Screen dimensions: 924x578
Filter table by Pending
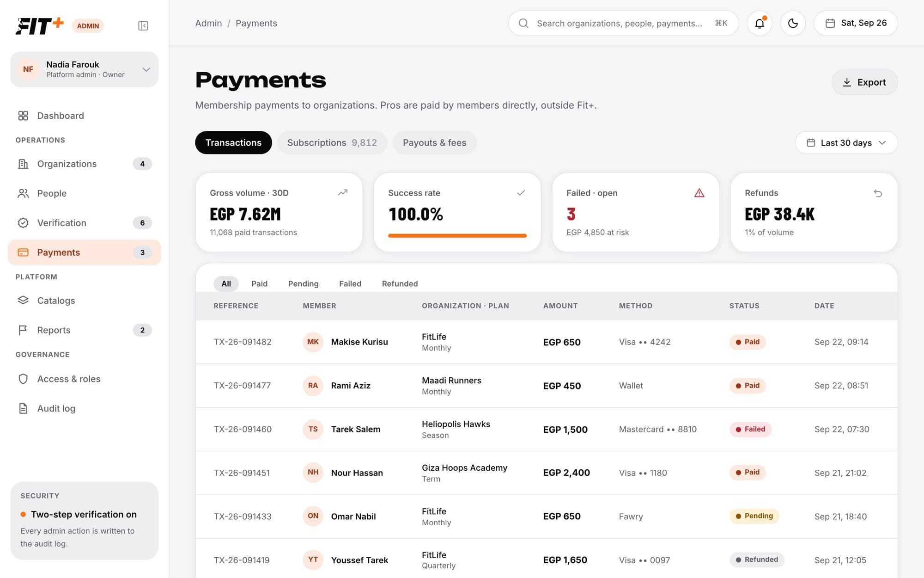(x=303, y=283)
